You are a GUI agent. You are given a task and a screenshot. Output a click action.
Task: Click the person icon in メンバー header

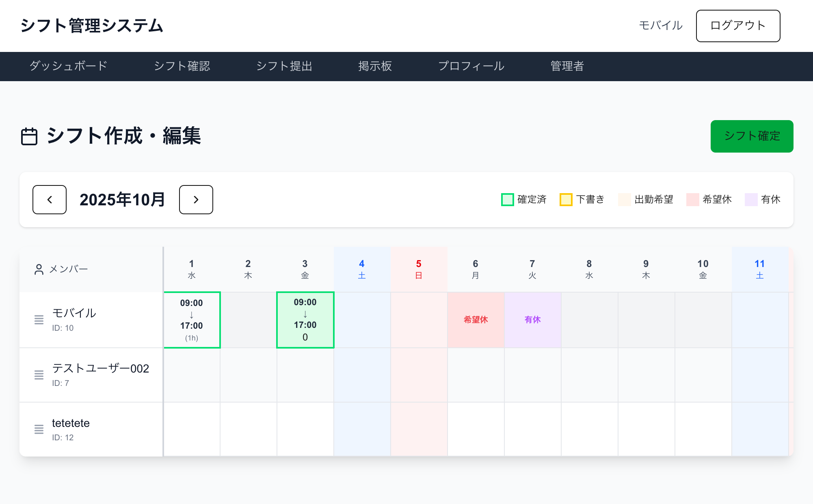39,269
